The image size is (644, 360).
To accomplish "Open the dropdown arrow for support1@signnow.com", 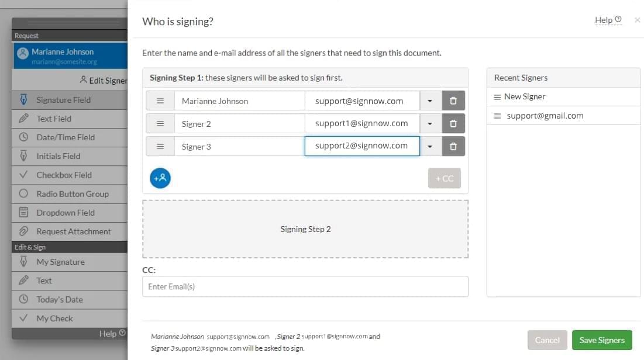I will (x=430, y=123).
